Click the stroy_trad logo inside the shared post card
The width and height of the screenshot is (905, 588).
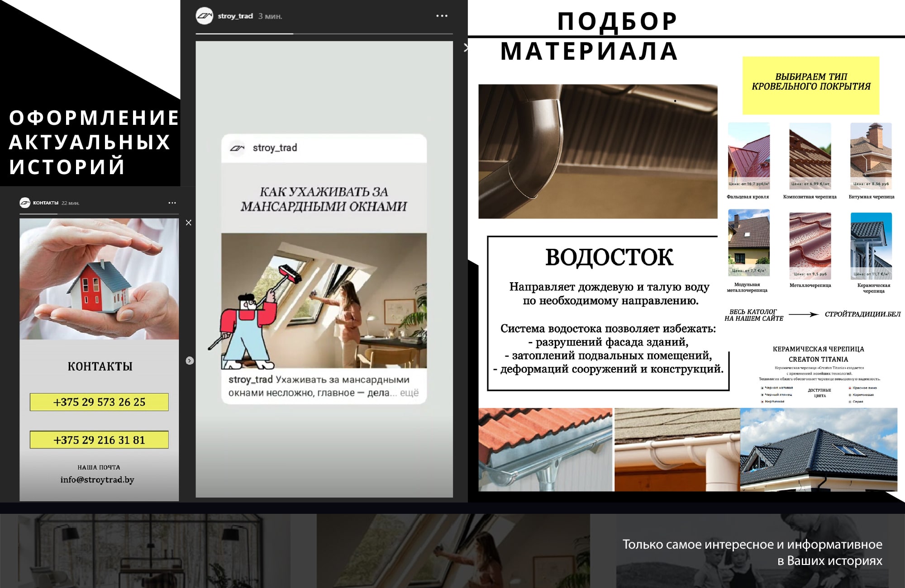click(237, 148)
